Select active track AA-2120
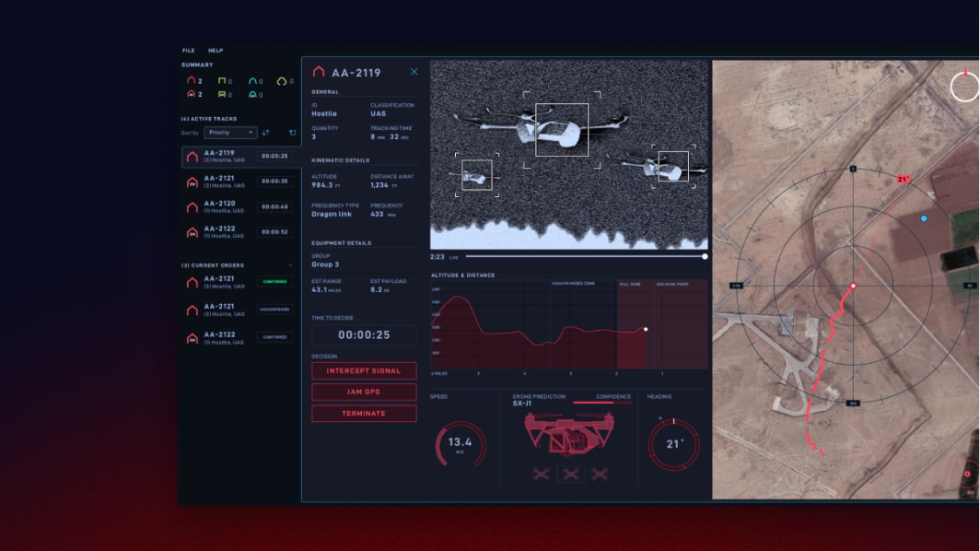The width and height of the screenshot is (980, 551). click(x=241, y=207)
